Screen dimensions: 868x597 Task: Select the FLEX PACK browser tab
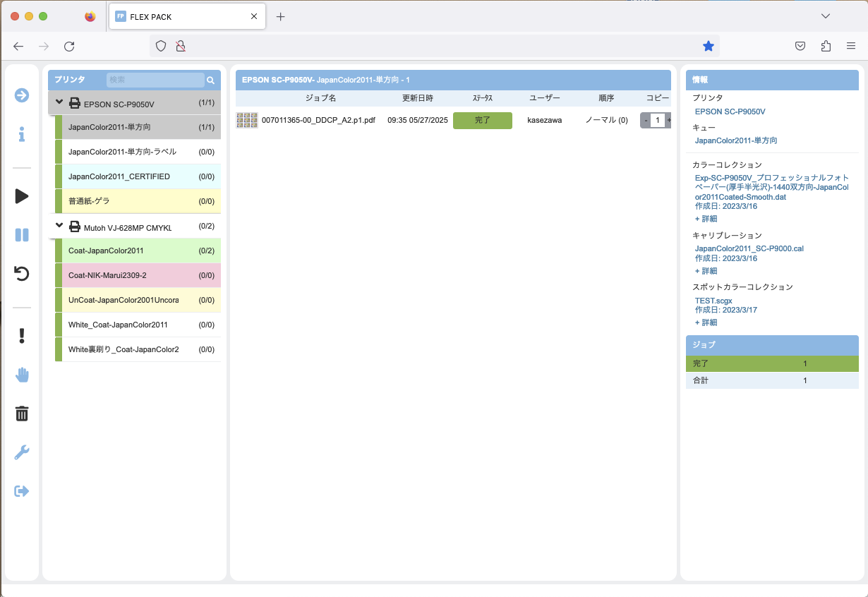(x=187, y=16)
